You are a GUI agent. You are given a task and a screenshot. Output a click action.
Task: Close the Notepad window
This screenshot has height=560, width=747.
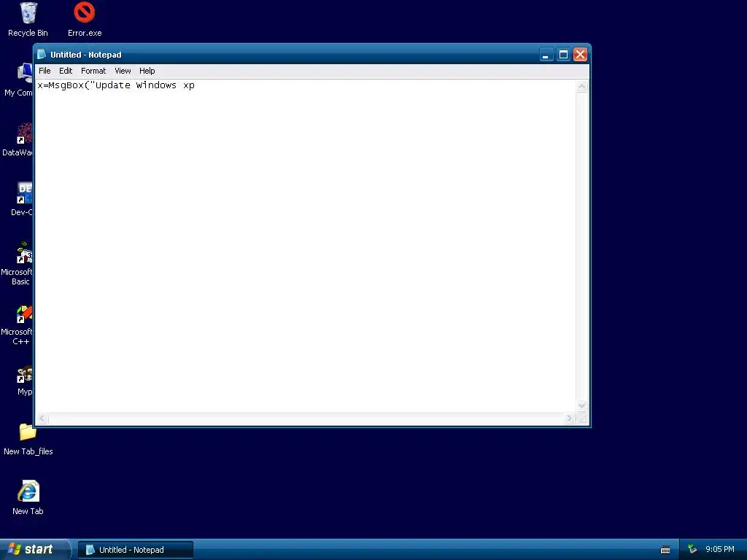(x=580, y=55)
